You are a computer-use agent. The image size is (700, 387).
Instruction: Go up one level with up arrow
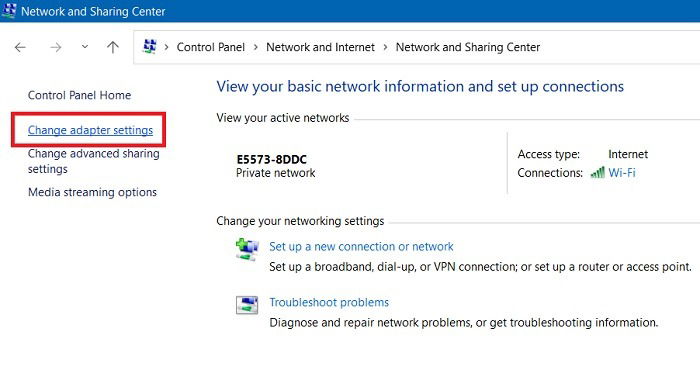pos(113,47)
